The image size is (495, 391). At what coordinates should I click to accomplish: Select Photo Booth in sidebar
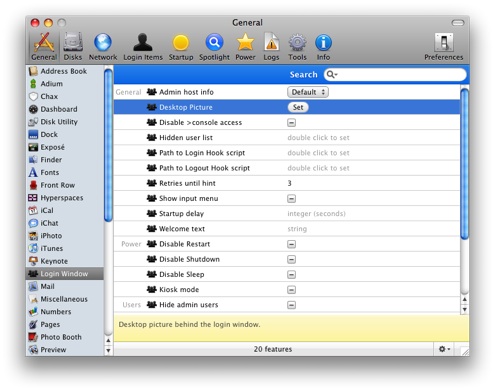pos(64,337)
